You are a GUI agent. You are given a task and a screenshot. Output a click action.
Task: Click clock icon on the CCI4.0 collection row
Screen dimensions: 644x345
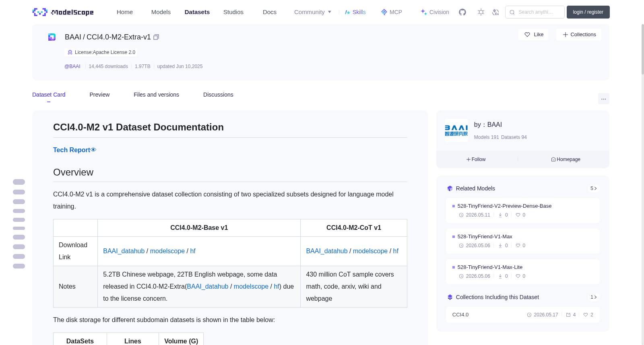[529, 315]
